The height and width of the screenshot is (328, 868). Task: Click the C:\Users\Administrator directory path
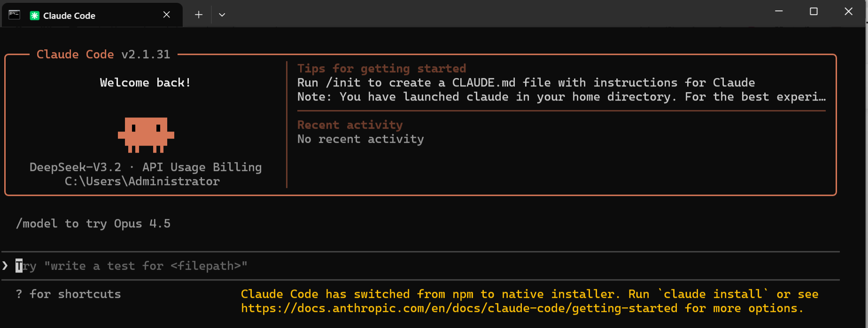(x=142, y=181)
